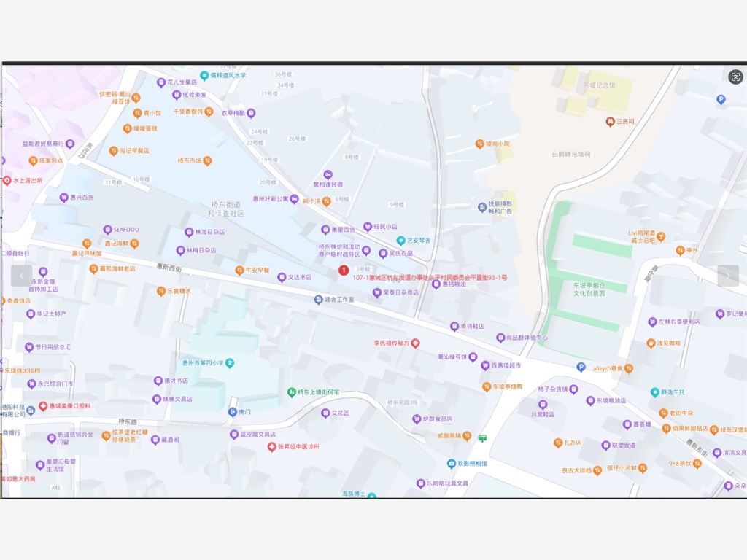This screenshot has width=747, height=560.
Task: Select the 桥东市场 restaurant pin
Action: (x=208, y=160)
